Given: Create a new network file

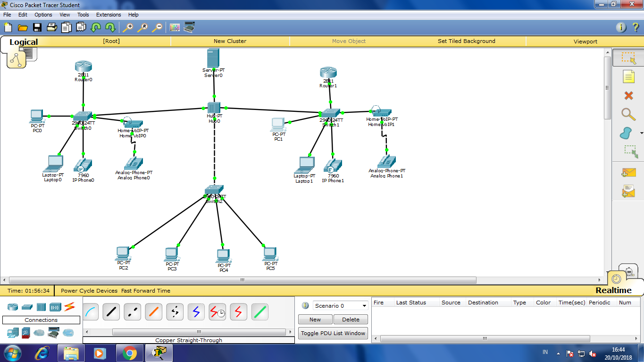Looking at the screenshot, I should pos(8,27).
